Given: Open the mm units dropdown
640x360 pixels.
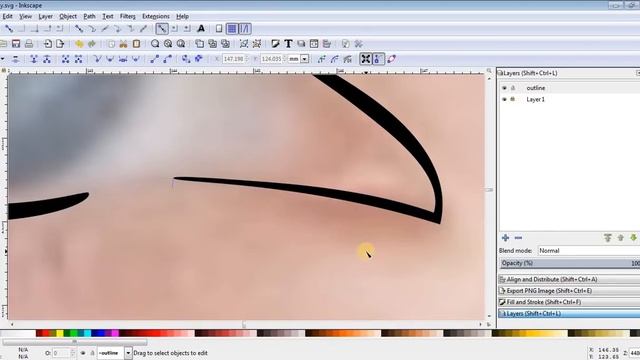Looking at the screenshot, I should point(304,59).
